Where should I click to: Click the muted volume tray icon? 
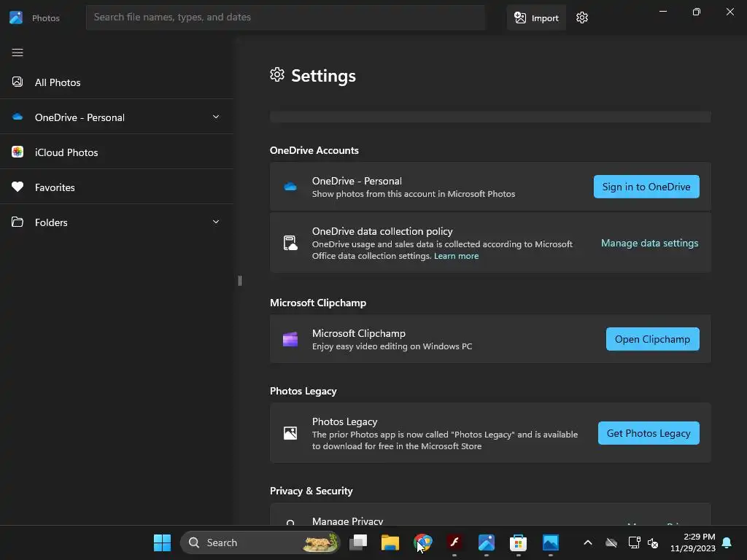(x=653, y=542)
